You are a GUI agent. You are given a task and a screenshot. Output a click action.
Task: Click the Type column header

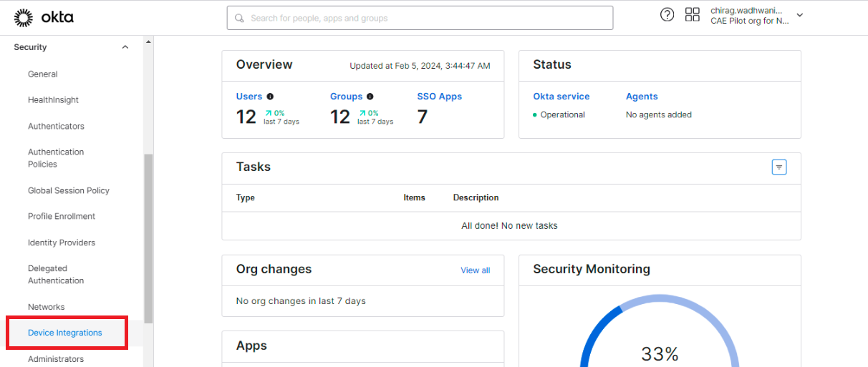click(246, 197)
